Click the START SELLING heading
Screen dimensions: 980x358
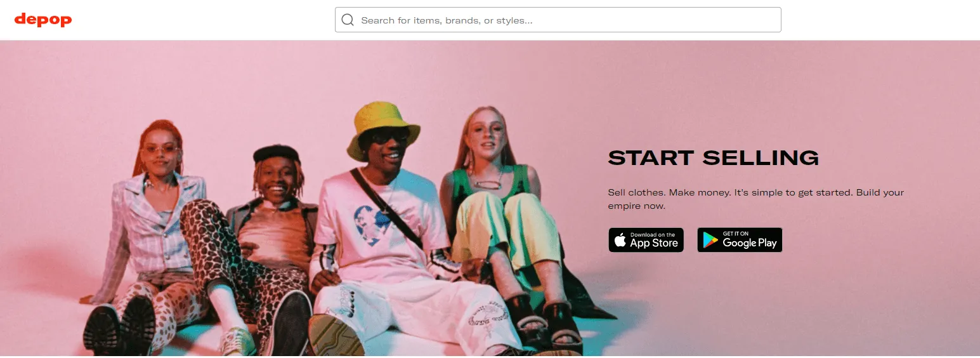(713, 157)
